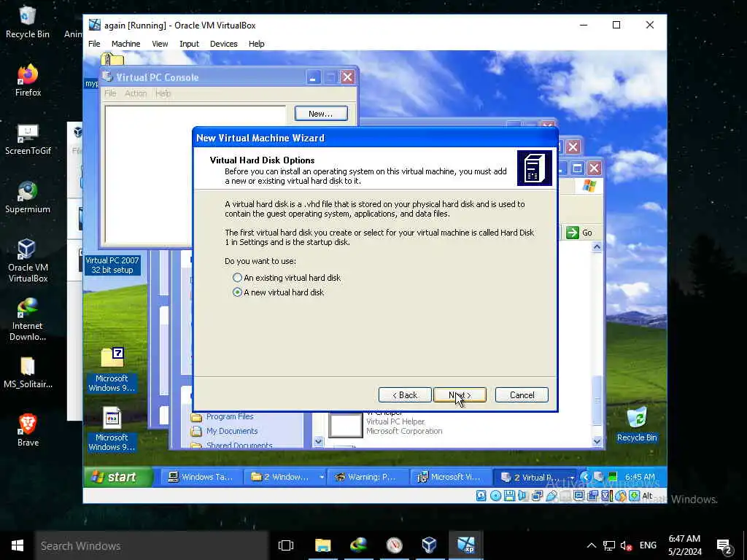Click the video recording status icon

592,496
